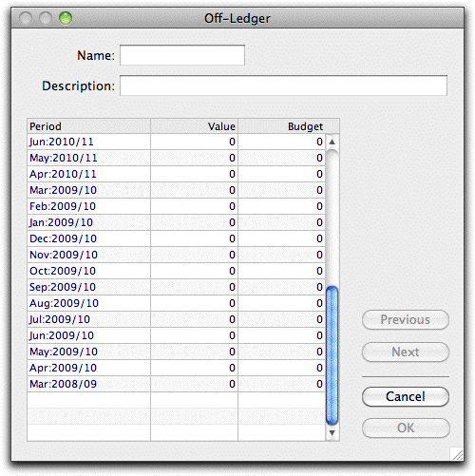Select the Jun:2010/11 period row
The width and height of the screenshot is (475, 476).
(x=176, y=142)
